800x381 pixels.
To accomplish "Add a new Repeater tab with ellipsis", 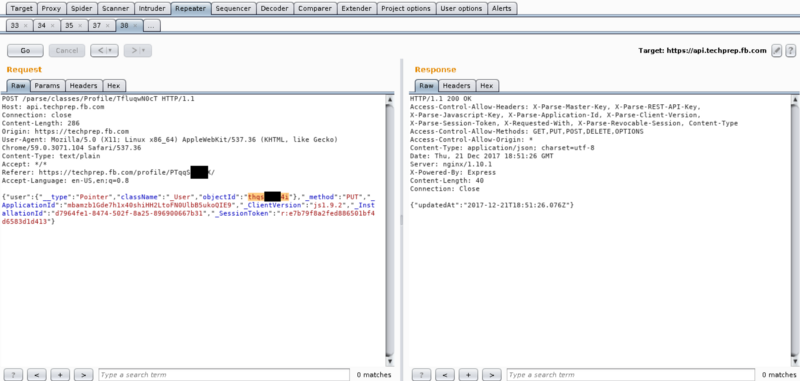I will pos(152,26).
